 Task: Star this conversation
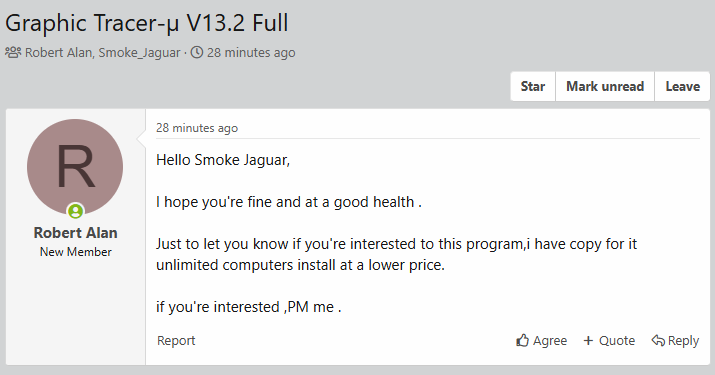(x=533, y=86)
